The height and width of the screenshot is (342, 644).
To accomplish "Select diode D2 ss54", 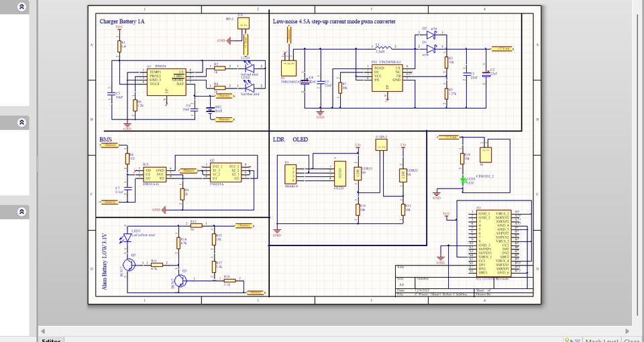I will click(431, 35).
